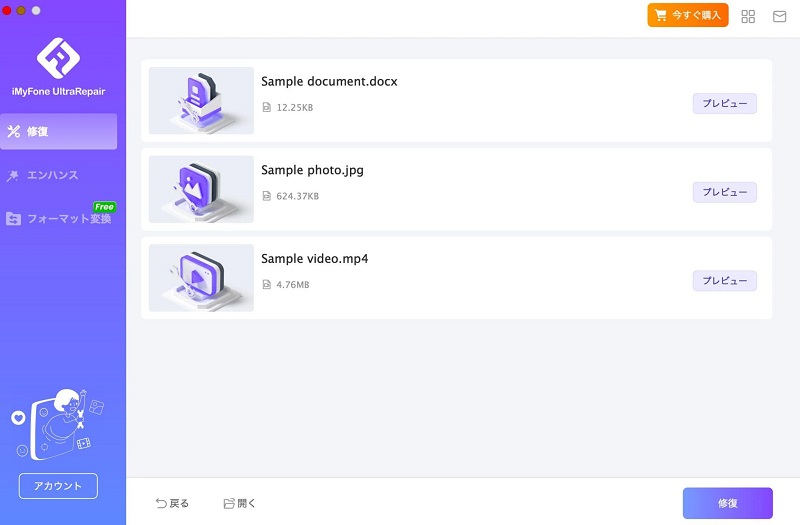Select the Sample video.mp4 thumbnail
The height and width of the screenshot is (525, 800).
coord(201,278)
